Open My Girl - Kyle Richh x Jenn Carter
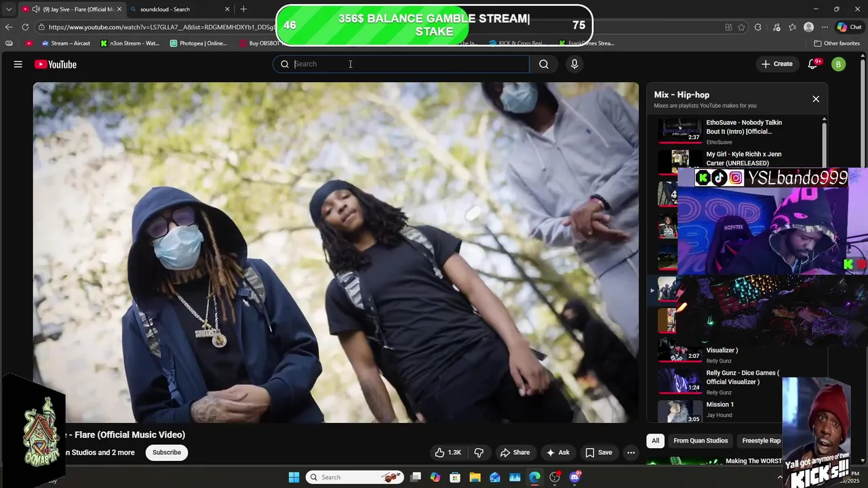The image size is (868, 488). tap(744, 159)
